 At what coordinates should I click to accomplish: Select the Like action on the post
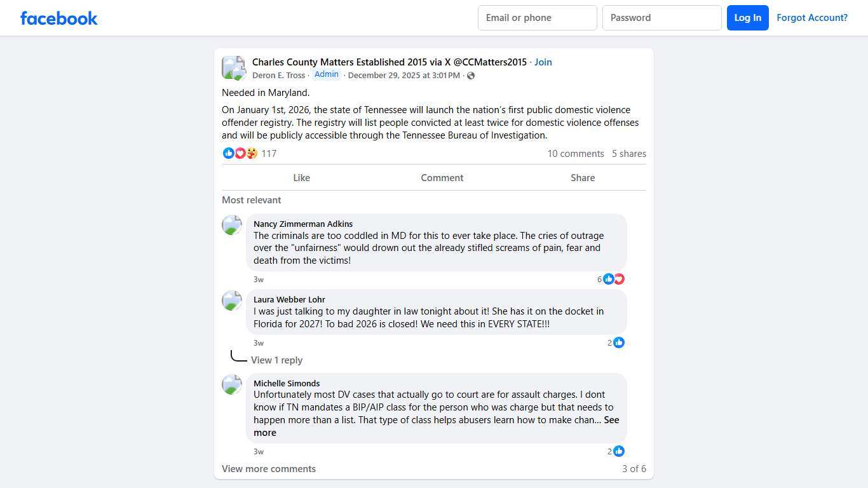point(302,178)
